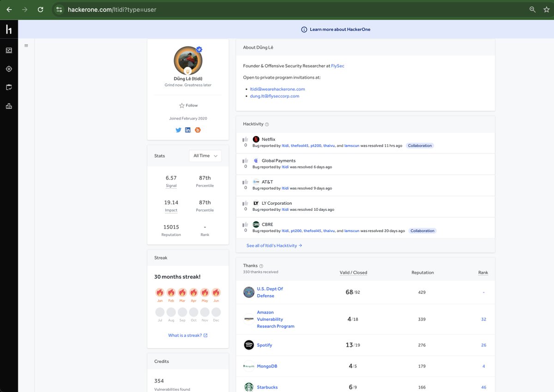Click lamscun in the CBRE report
The height and width of the screenshot is (392, 554).
(x=352, y=231)
